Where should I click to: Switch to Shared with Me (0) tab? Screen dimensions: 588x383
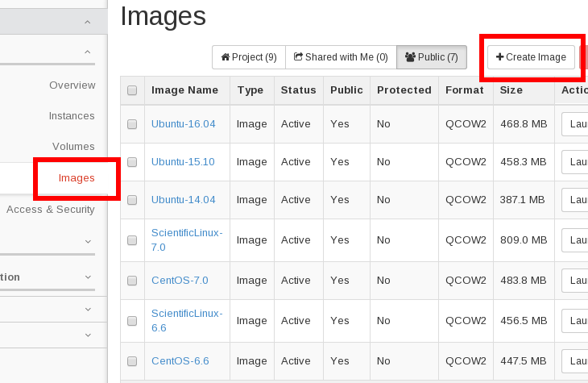click(341, 57)
